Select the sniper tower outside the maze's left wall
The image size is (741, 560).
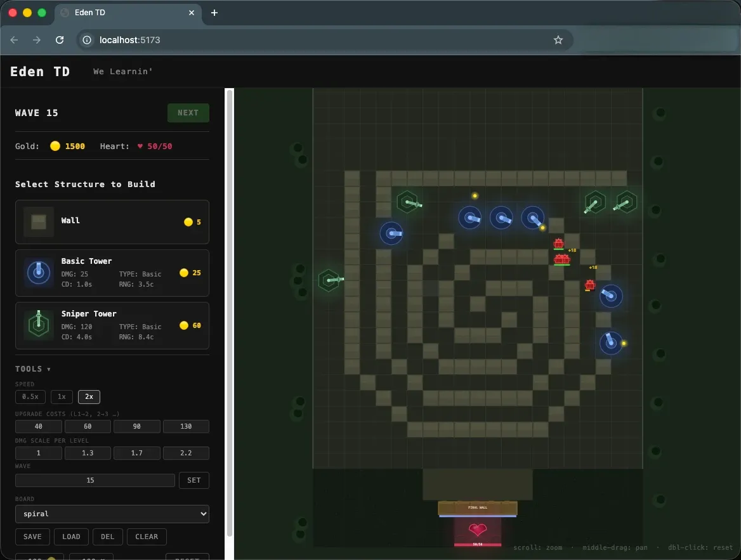coord(329,280)
